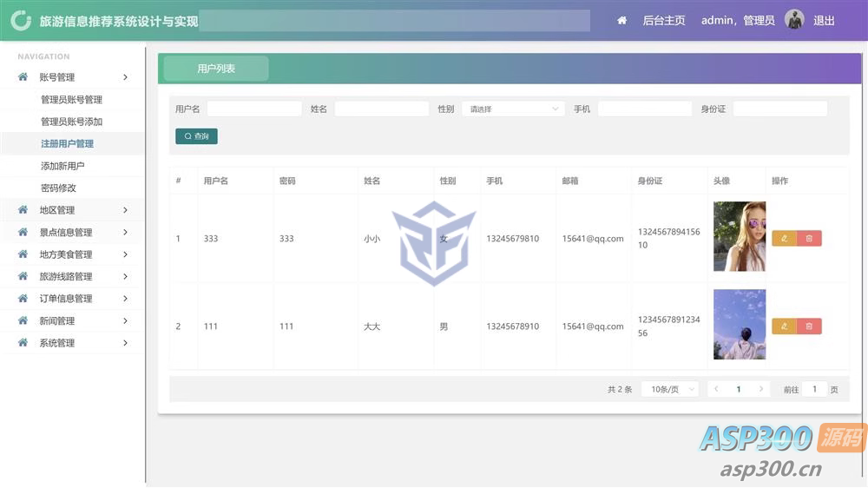Go to previous page arrow in pagination
Viewport: 868px width, 488px height.
tap(716, 389)
